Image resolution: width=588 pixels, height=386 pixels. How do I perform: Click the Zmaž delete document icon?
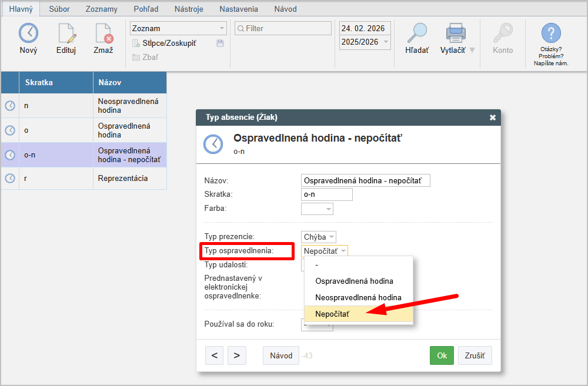(x=103, y=33)
